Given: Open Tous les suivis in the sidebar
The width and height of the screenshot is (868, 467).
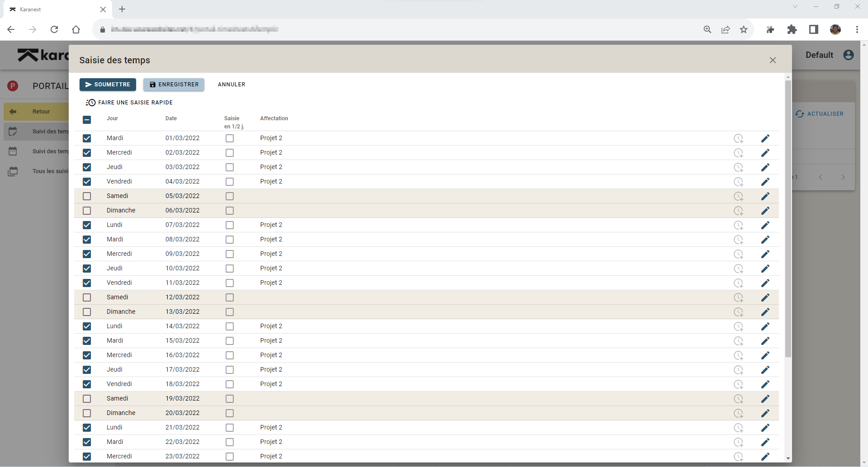Looking at the screenshot, I should (x=38, y=171).
